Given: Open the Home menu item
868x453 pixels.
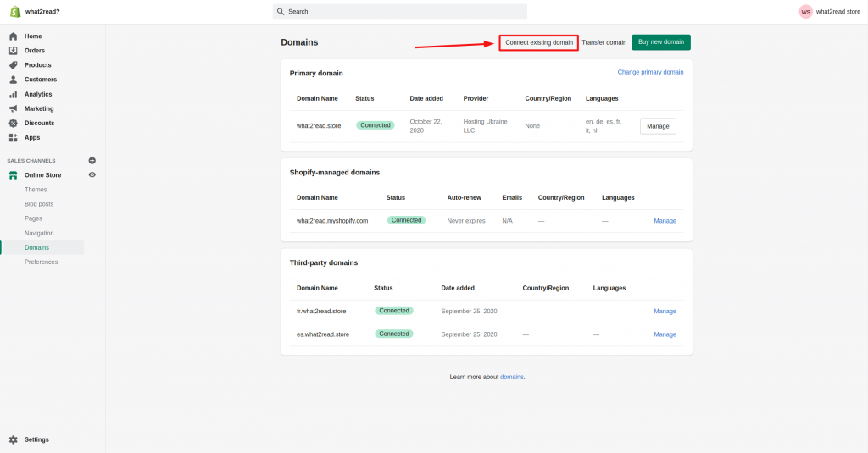Looking at the screenshot, I should click(33, 36).
